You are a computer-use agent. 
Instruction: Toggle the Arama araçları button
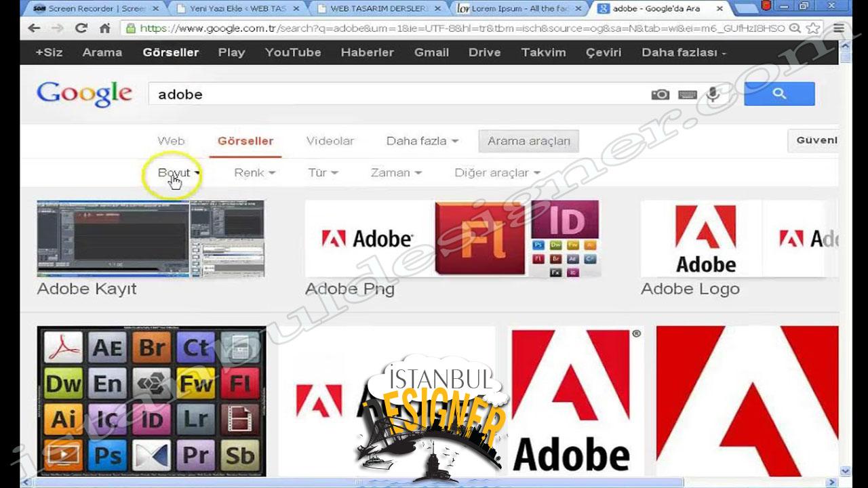pos(528,141)
